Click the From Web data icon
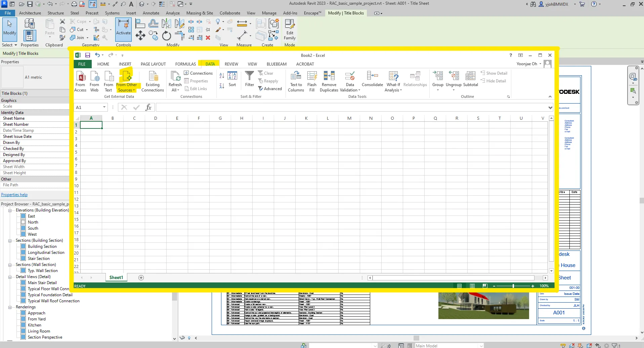 click(95, 76)
